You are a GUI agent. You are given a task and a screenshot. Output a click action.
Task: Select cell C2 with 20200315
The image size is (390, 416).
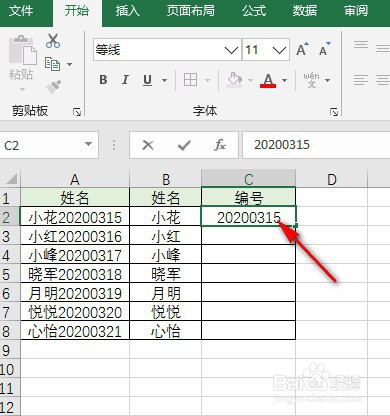(249, 217)
